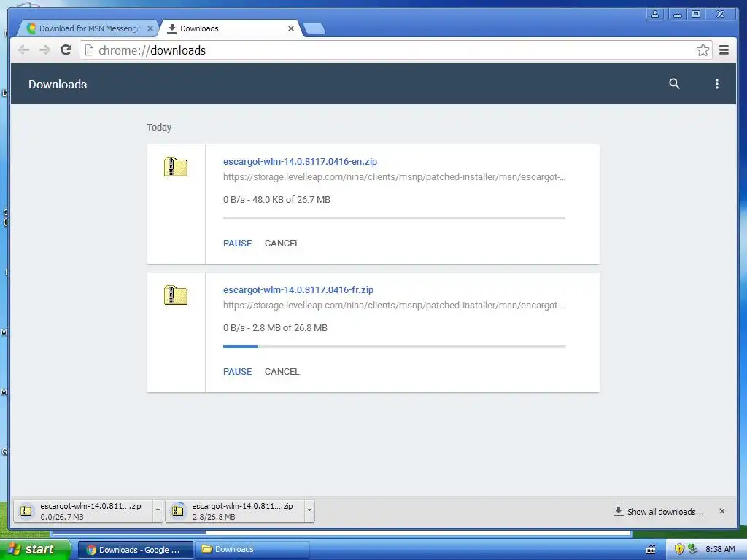Viewport: 747px width, 560px height.
Task: Click the 8:38 AM system clock
Action: (720, 549)
